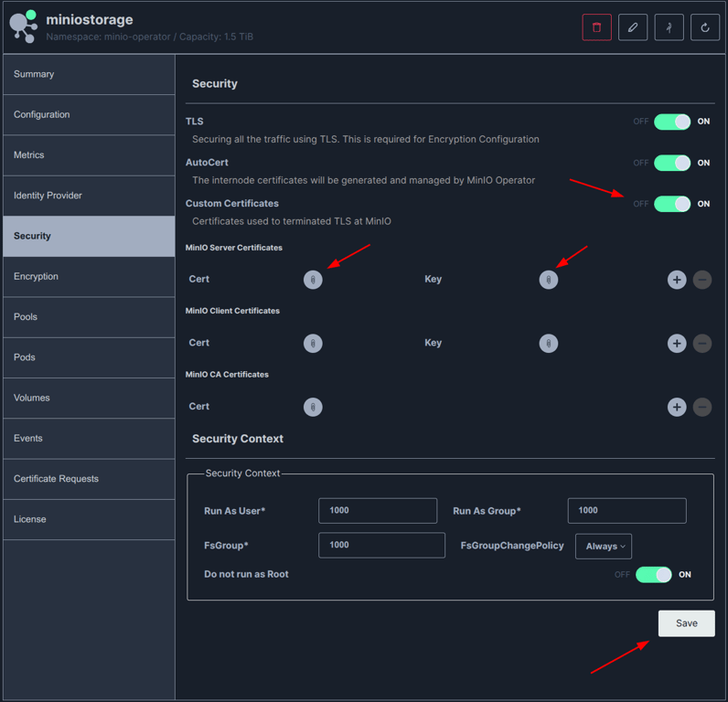
Task: Click the MinIO Client Certificates heading
Action: pos(232,311)
